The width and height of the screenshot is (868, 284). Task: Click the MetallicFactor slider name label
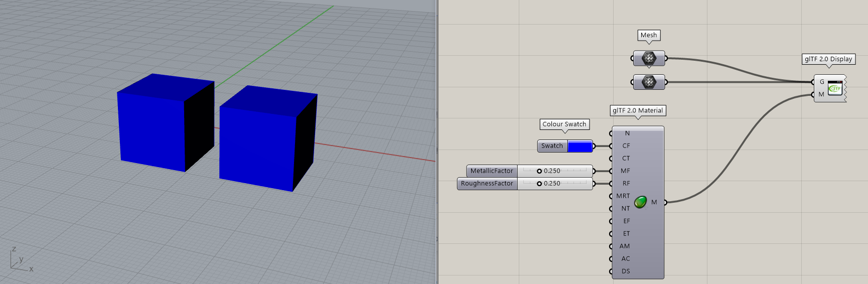coord(492,171)
